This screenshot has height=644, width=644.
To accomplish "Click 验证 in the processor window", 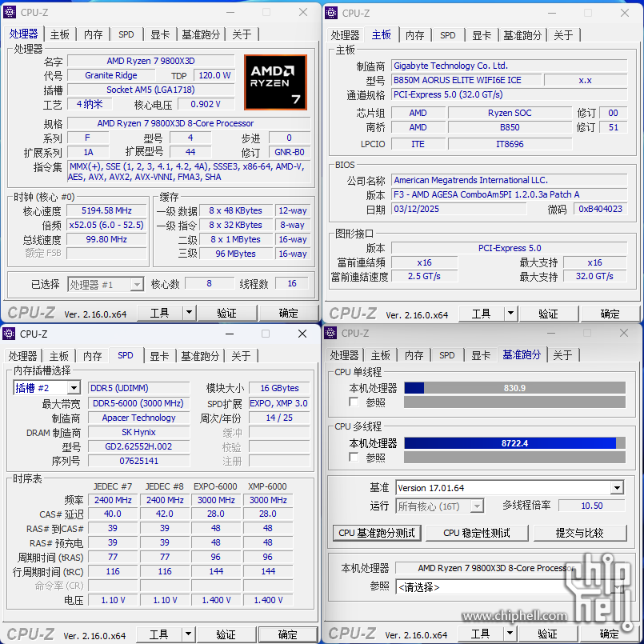I will point(226,313).
